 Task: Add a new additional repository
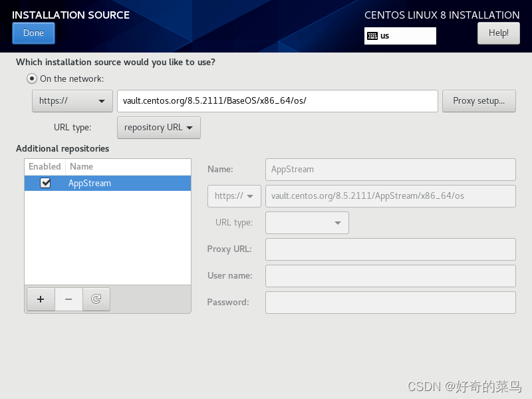(40, 299)
